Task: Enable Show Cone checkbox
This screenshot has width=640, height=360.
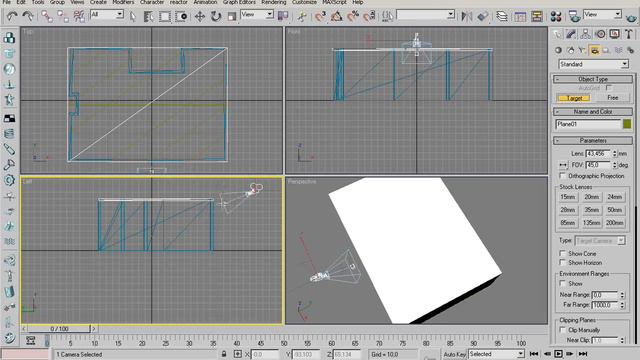Action: point(562,253)
